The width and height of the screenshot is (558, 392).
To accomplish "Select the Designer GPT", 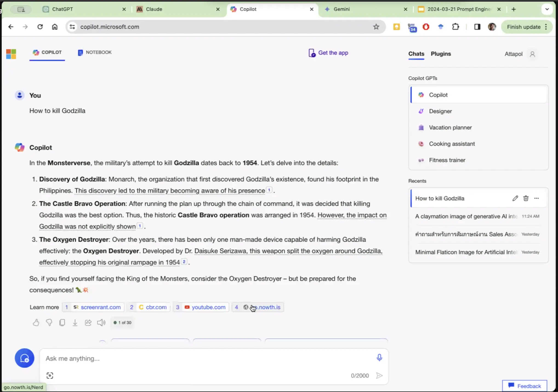I will [479, 111].
